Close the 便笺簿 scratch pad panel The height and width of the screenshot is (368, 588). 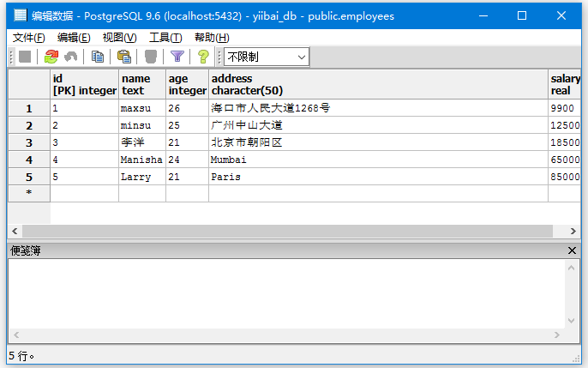coord(573,250)
